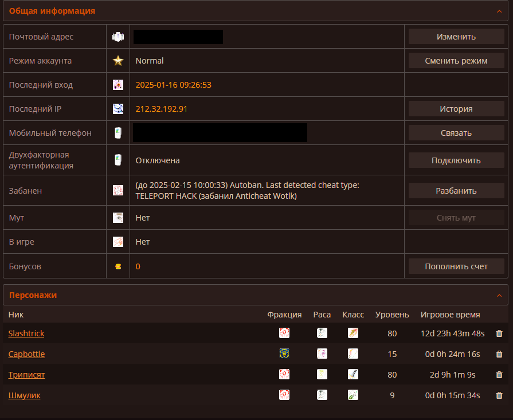Screen dimensions: 513x420
Task: Click the Alliance faction icon for Capbottle
Action: coord(284,354)
